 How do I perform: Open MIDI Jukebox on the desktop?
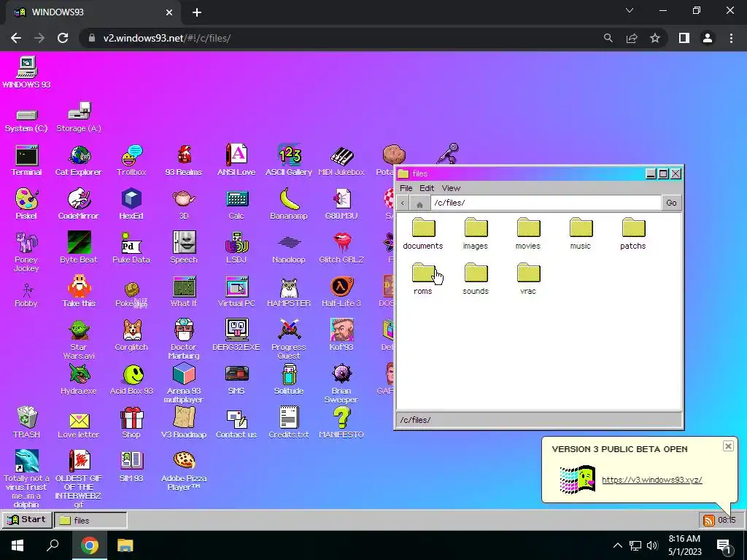click(341, 160)
